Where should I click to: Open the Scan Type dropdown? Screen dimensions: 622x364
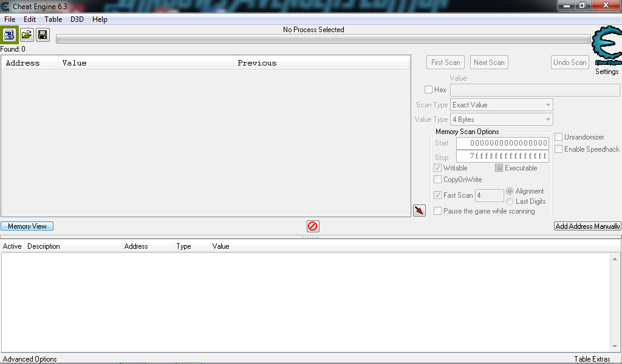[x=502, y=105]
